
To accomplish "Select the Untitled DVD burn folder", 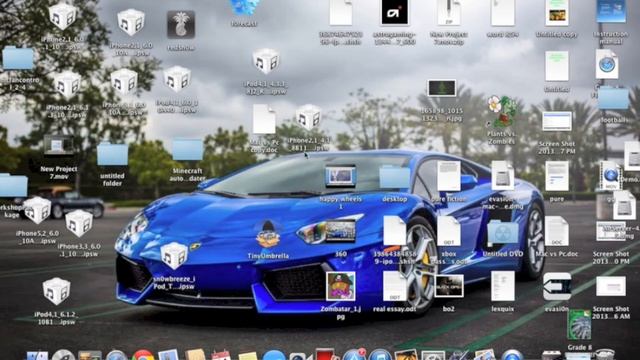I will pos(502,233).
